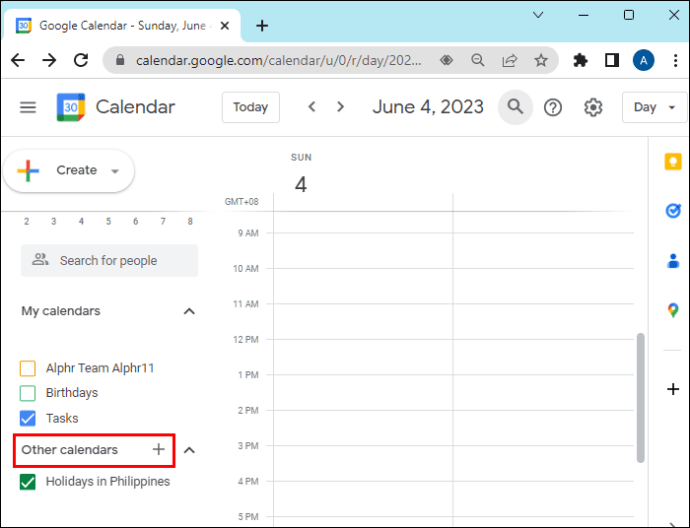Viewport: 690px width, 528px height.
Task: Open Google Keep side panel
Action: point(673,161)
